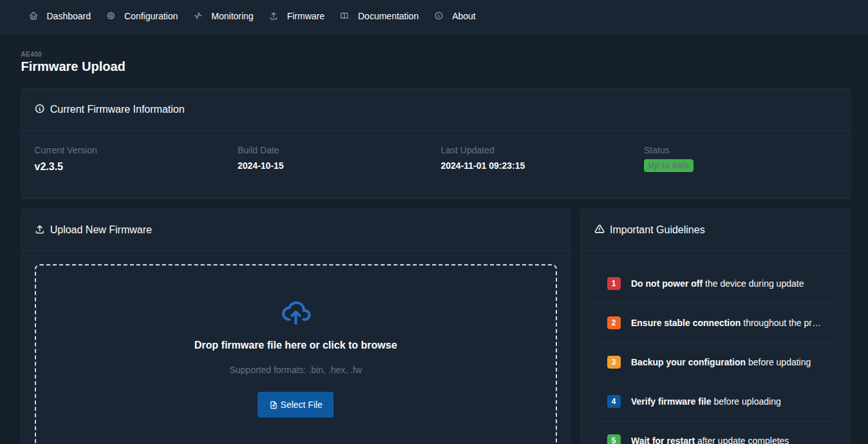Click the green Up to date status badge

668,166
